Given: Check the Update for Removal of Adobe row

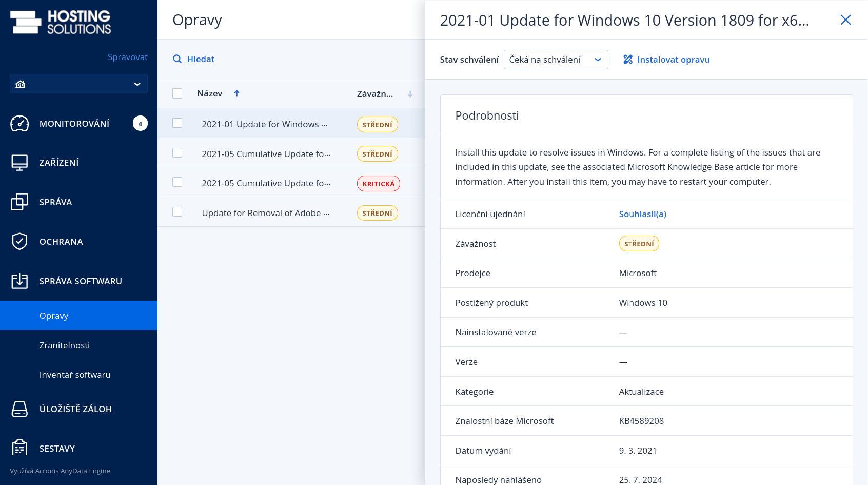Looking at the screenshot, I should pos(177,212).
